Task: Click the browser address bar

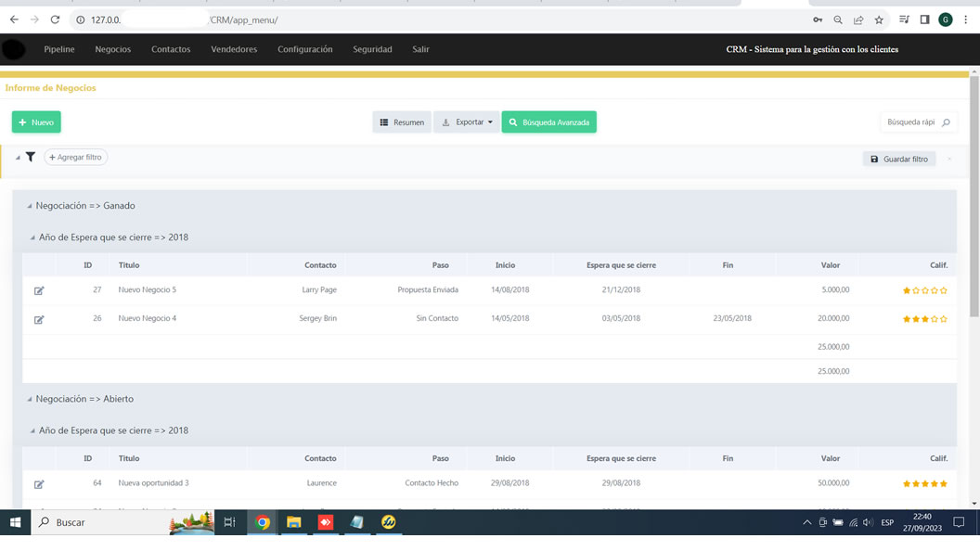Action: tap(437, 20)
